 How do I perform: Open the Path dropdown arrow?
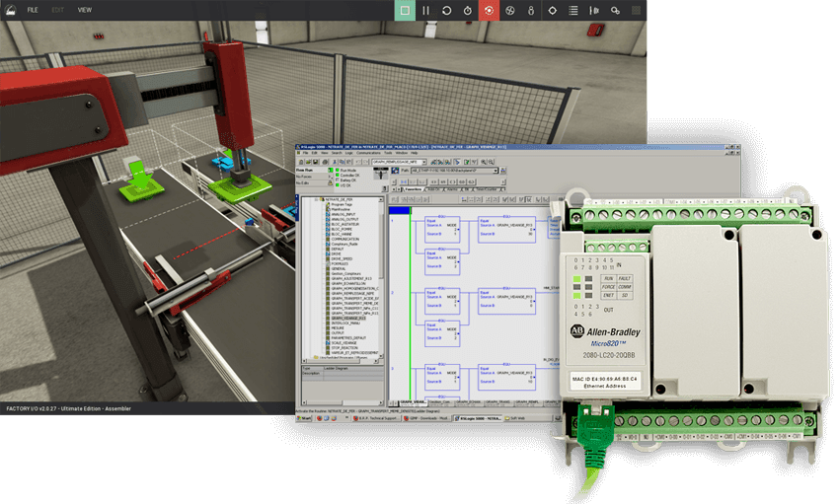(496, 171)
